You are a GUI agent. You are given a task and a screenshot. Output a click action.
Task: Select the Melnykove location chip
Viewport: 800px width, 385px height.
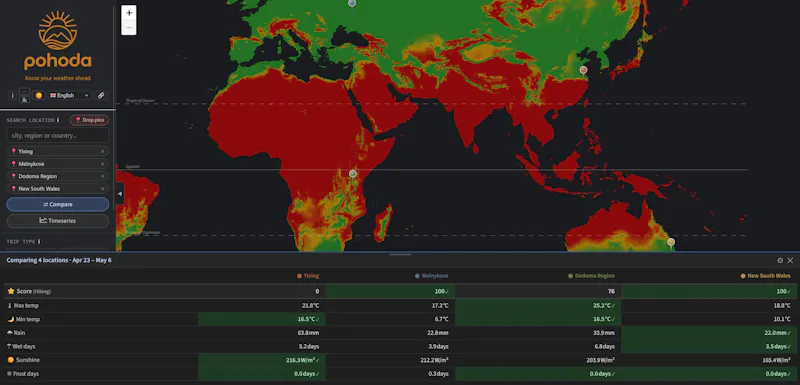pyautogui.click(x=58, y=164)
